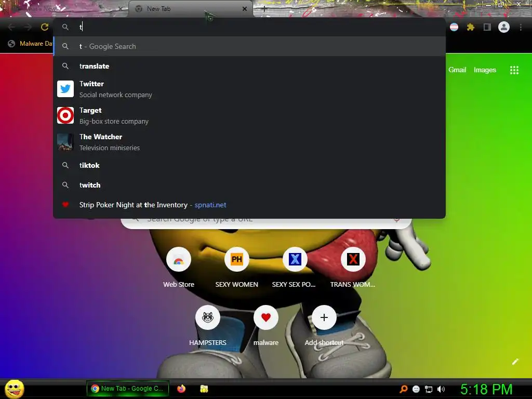
Task: Select the Twitter suggestion
Action: [249, 89]
